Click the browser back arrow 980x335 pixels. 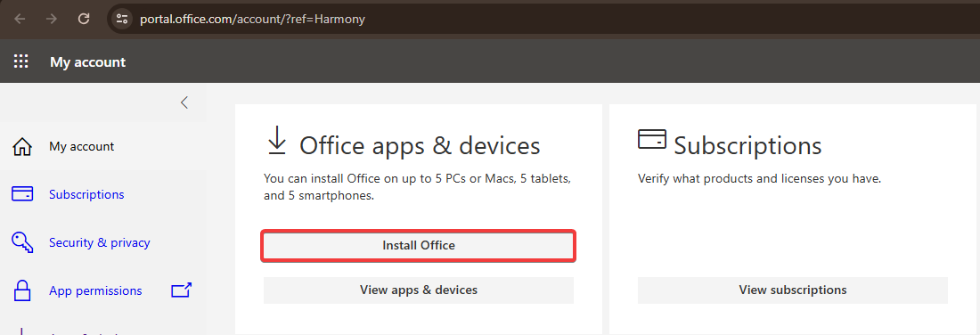point(20,19)
